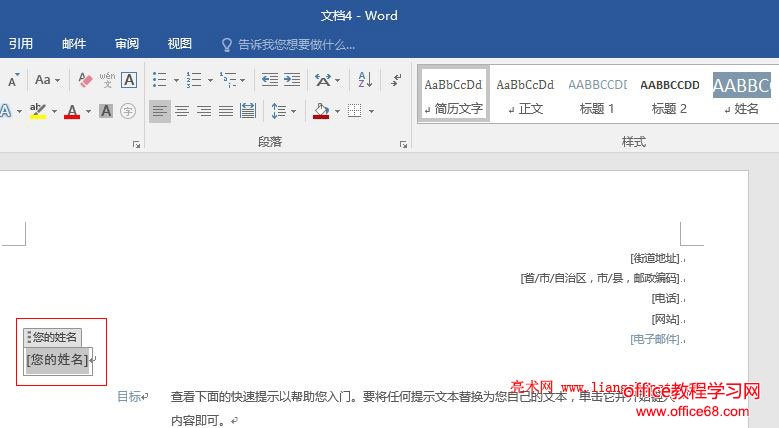Click the Change Case Aa button

tap(43, 80)
